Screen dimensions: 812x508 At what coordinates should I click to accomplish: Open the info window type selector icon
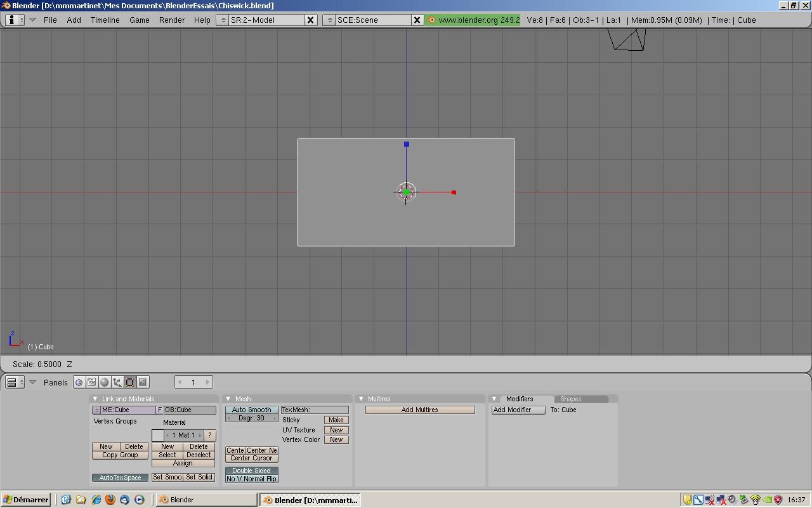pos(15,20)
